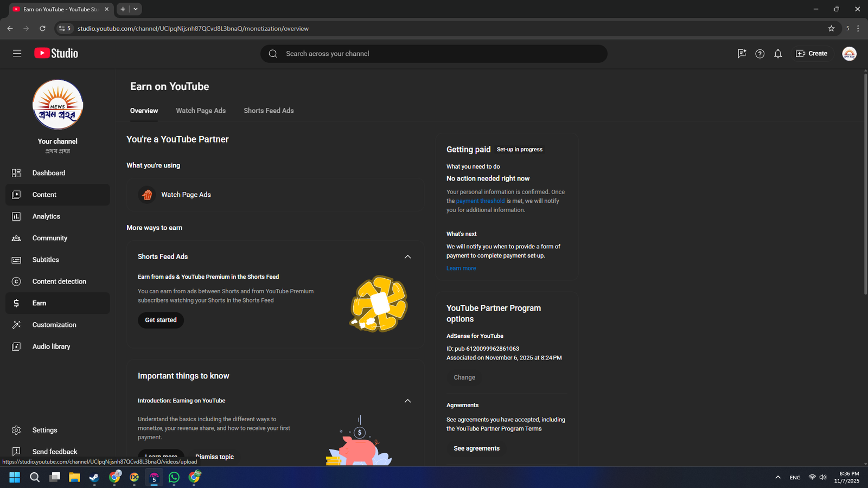Open the Audio library icon

pos(16,346)
